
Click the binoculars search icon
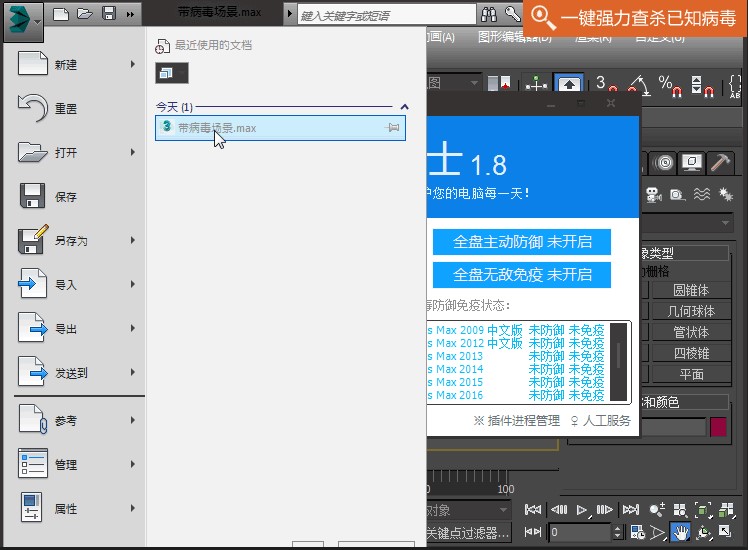(489, 15)
